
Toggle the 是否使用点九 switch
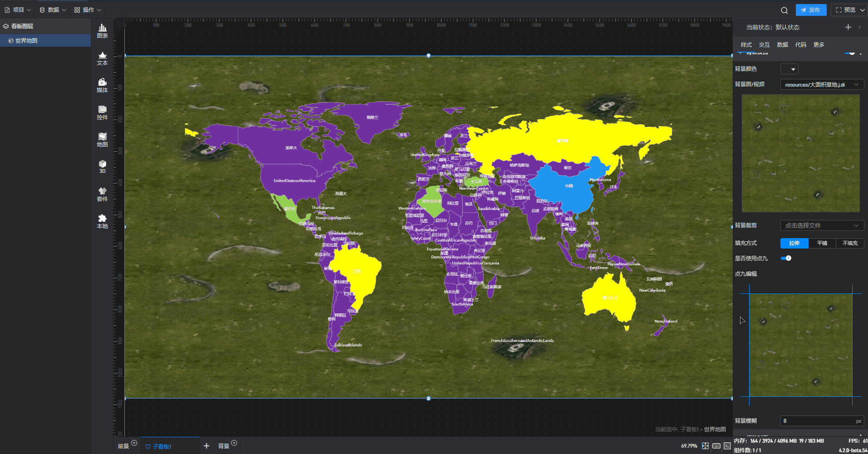pyautogui.click(x=786, y=258)
